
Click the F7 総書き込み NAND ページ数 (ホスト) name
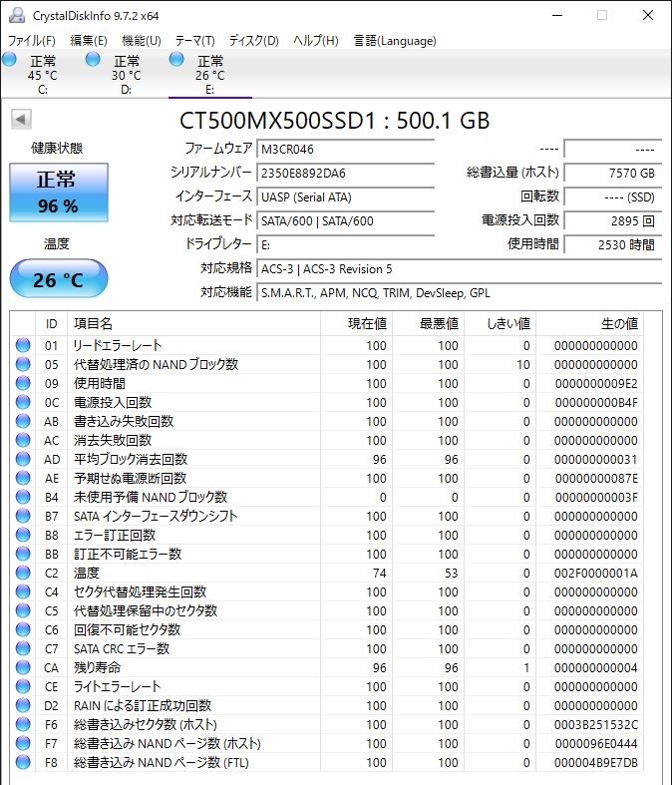click(168, 743)
